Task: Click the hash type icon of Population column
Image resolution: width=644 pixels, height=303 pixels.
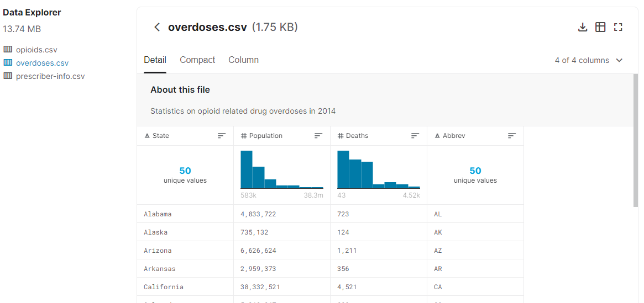Action: click(244, 136)
